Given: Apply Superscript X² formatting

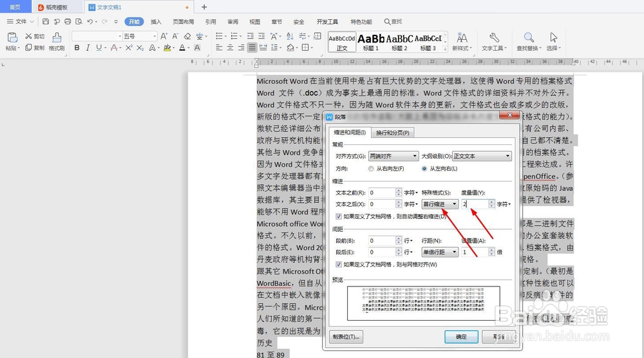Looking at the screenshot, I should 129,48.
